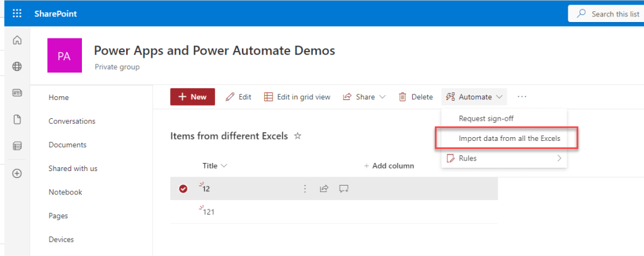Deselect the checked row 12 checkbox
The width and height of the screenshot is (644, 256).
[x=183, y=188]
